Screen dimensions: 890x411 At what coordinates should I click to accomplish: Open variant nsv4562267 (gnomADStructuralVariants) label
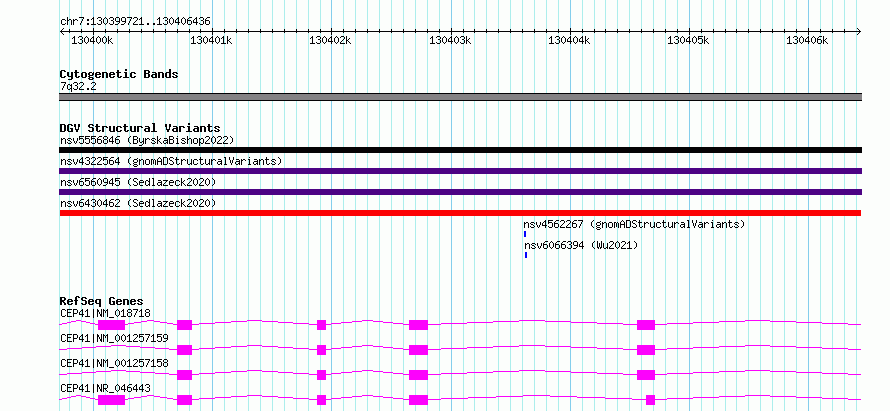click(634, 224)
